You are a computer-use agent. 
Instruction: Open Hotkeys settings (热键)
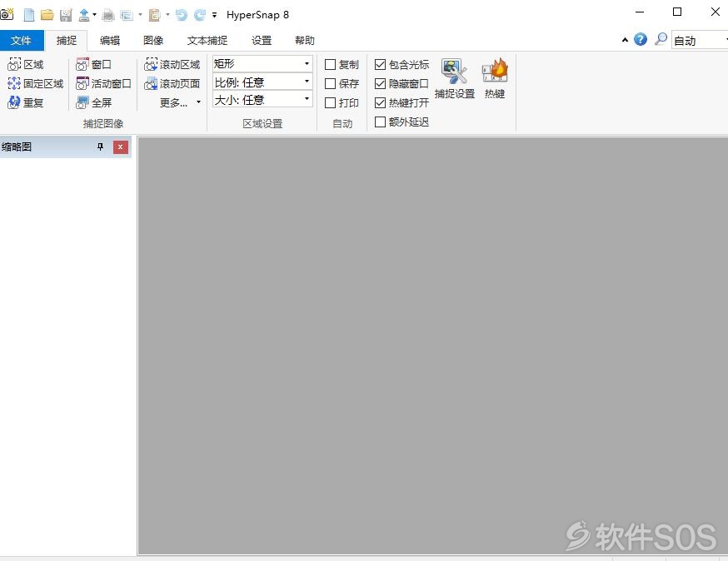[495, 78]
